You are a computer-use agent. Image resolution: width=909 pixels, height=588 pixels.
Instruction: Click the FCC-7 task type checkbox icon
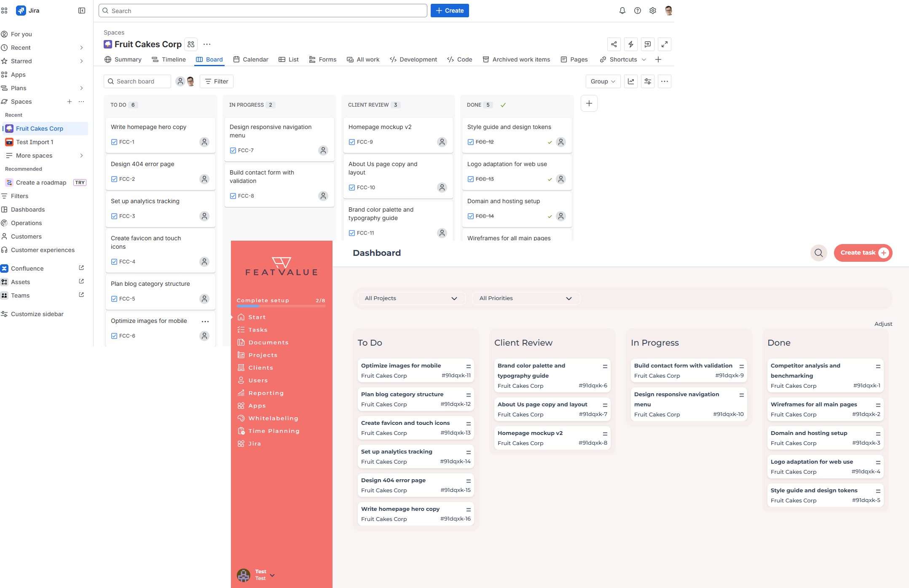pyautogui.click(x=233, y=150)
